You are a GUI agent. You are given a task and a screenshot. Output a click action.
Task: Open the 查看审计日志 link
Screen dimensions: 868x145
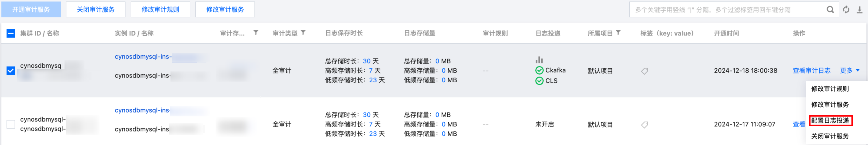(x=812, y=71)
